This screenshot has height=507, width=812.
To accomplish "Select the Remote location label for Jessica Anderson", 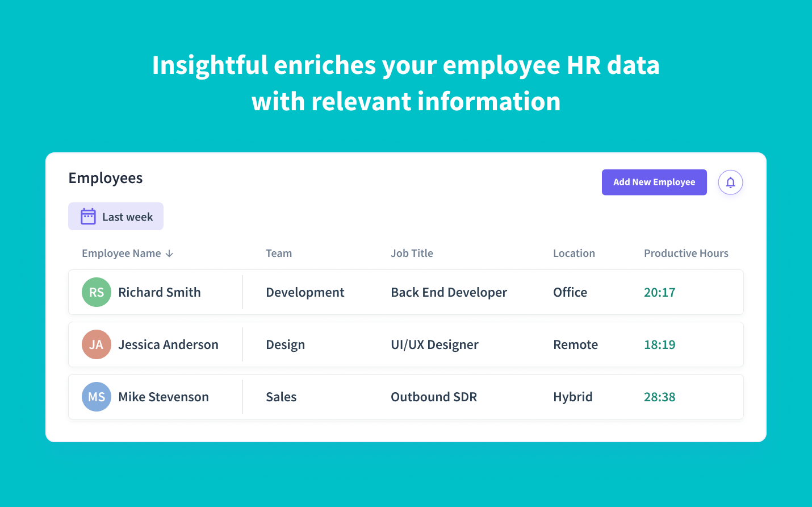I will [575, 344].
